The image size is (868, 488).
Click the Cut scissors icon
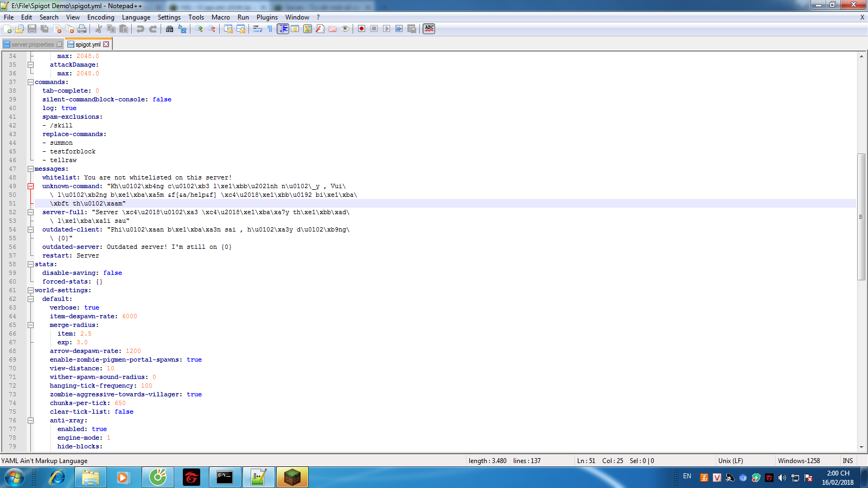click(x=99, y=29)
